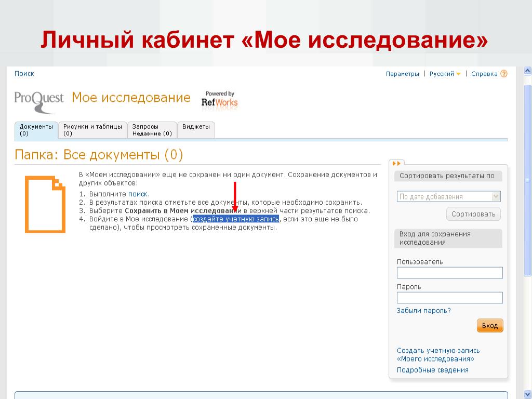This screenshot has height=399, width=532.
Task: Switch to the Документы (0) tab
Action: [x=36, y=130]
